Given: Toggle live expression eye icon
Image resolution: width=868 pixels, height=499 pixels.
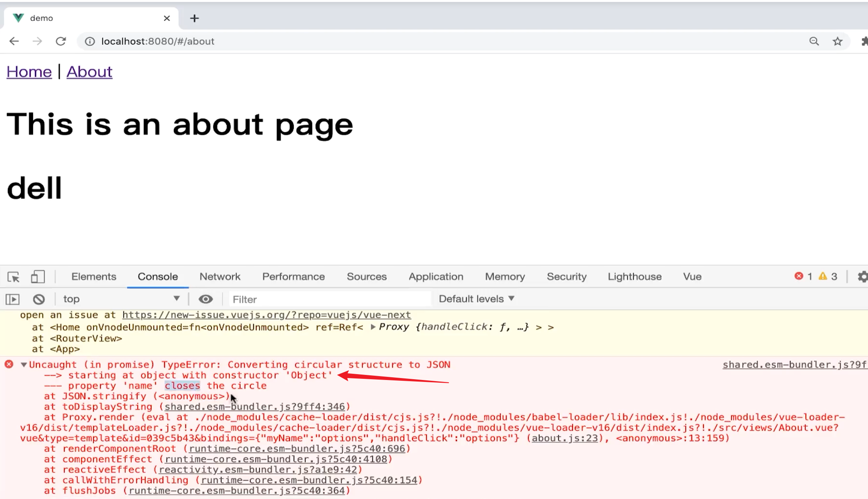Looking at the screenshot, I should 206,299.
